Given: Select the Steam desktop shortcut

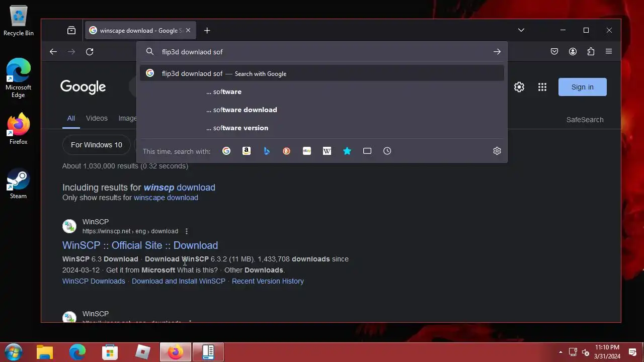Looking at the screenshot, I should click(x=19, y=184).
